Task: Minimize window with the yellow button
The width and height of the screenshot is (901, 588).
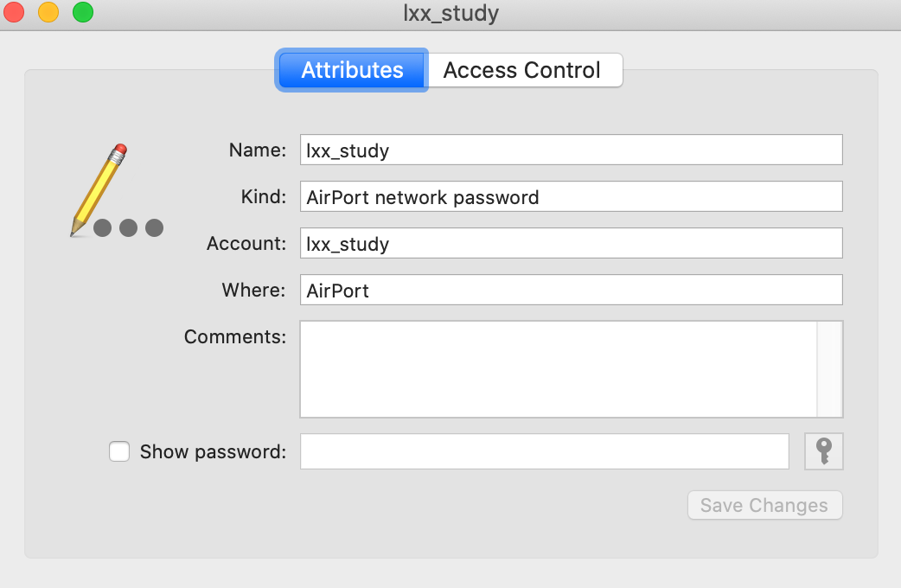Action: click(x=48, y=13)
